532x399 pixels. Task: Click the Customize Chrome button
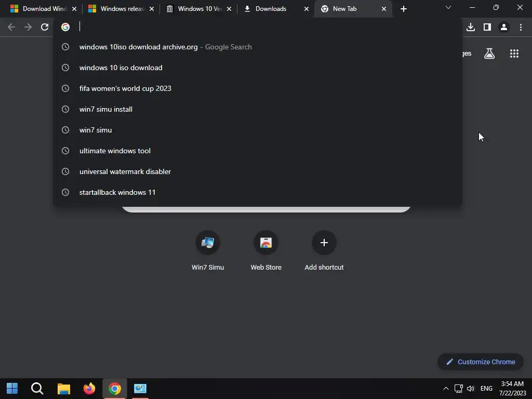tap(481, 362)
